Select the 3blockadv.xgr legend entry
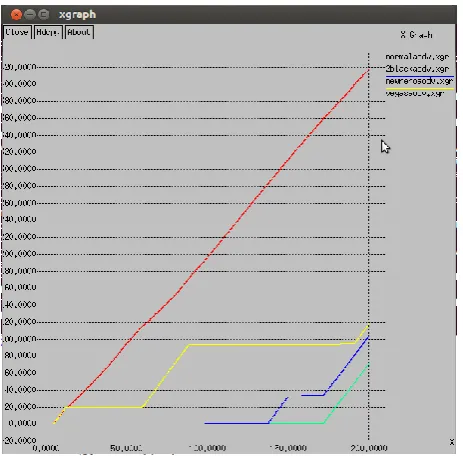 [417, 69]
